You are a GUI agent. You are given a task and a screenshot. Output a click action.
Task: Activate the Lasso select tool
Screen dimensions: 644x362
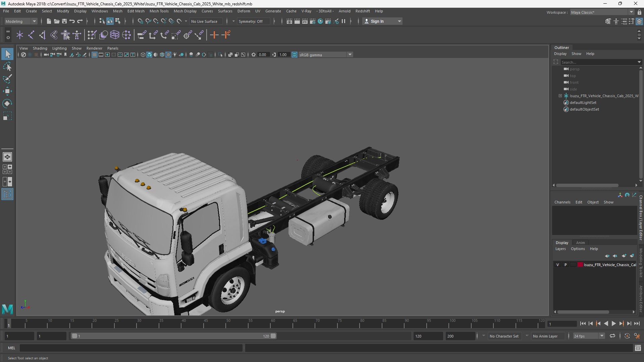pyautogui.click(x=7, y=66)
